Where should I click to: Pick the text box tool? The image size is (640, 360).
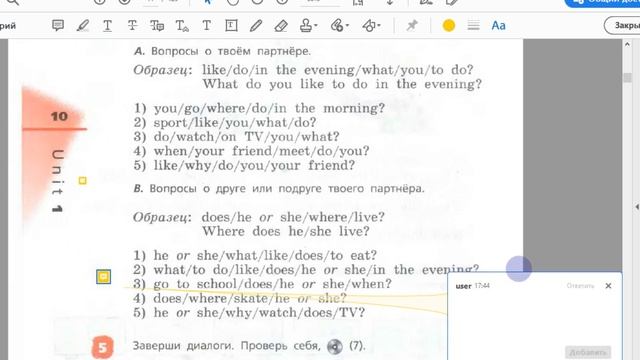tap(231, 25)
